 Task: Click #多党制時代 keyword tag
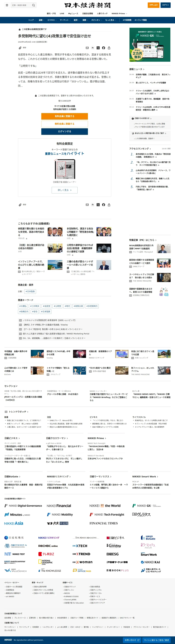[x=92, y=306]
